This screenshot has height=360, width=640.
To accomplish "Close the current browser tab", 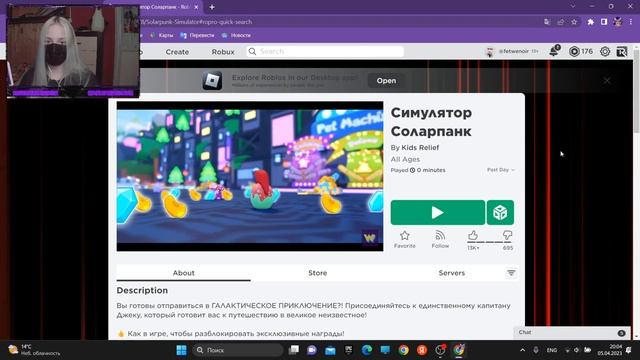I will pos(196,7).
